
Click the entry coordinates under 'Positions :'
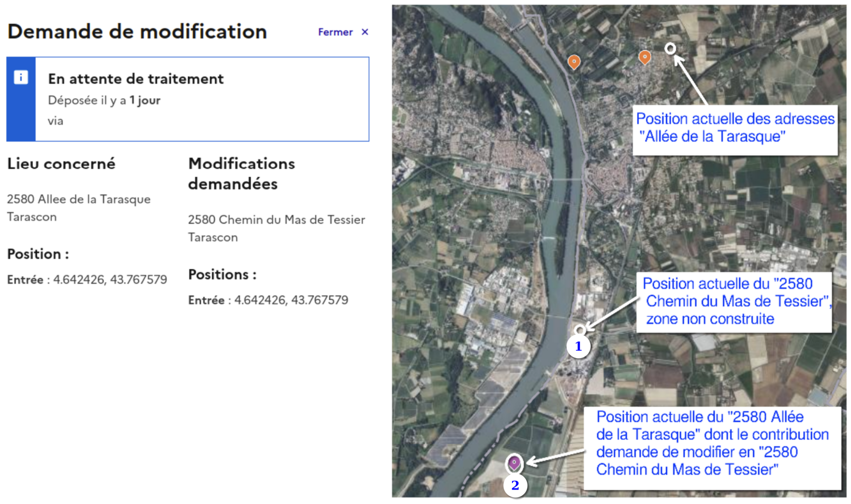[268, 300]
